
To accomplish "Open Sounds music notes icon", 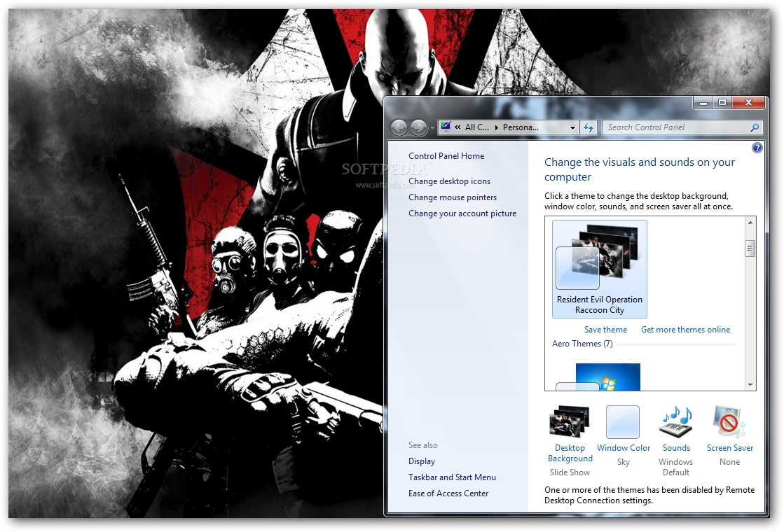I will tap(677, 422).
